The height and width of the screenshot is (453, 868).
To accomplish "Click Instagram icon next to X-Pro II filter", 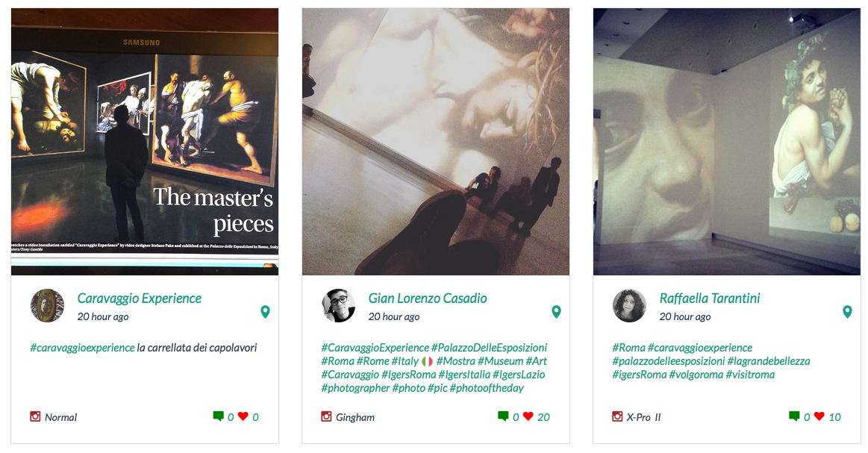I will [x=617, y=416].
